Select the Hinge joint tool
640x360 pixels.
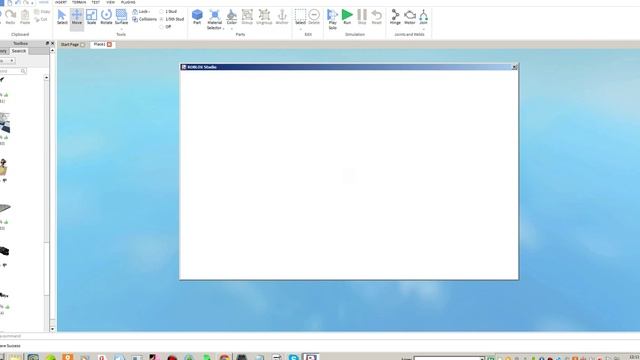395,17
